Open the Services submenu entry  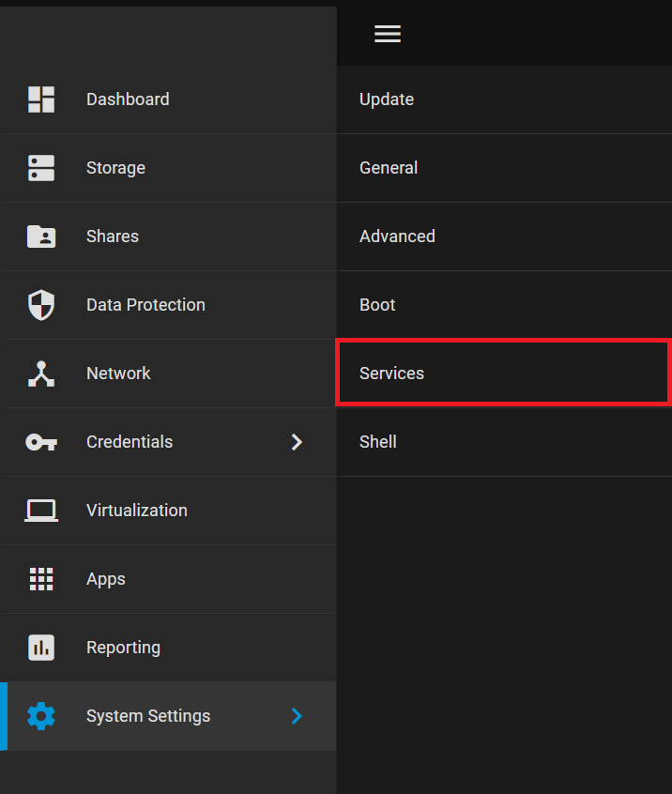coord(503,374)
